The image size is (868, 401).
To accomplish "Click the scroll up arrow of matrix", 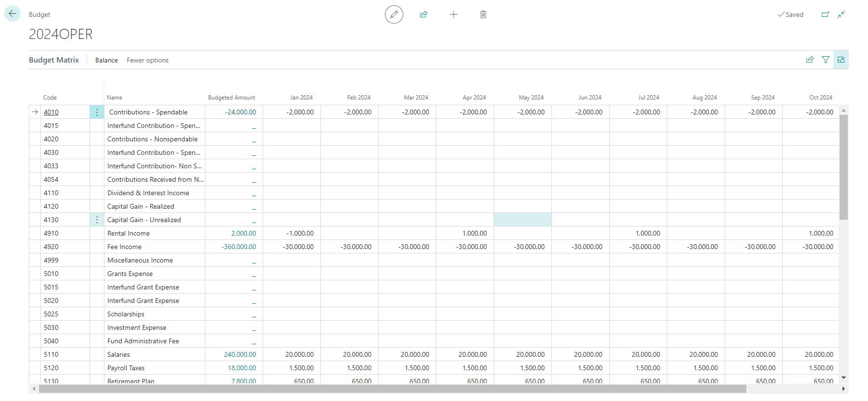I will (x=843, y=110).
